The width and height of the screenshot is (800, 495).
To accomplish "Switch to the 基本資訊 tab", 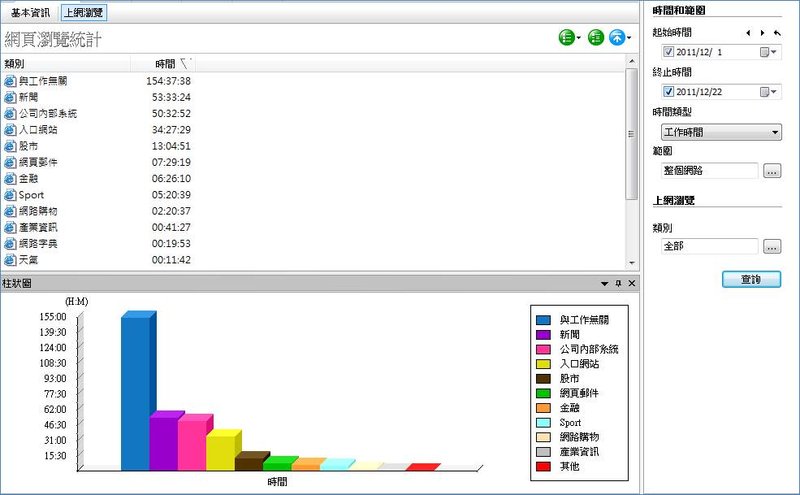I will coord(30,13).
